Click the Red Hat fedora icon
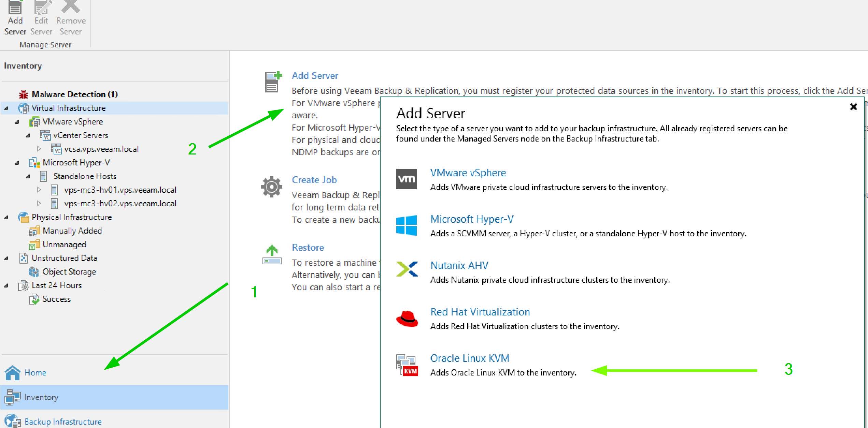Viewport: 868px width, 428px height. [x=407, y=319]
